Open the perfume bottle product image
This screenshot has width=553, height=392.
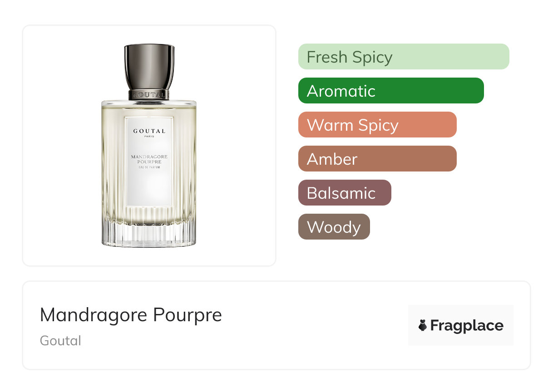[x=149, y=146]
